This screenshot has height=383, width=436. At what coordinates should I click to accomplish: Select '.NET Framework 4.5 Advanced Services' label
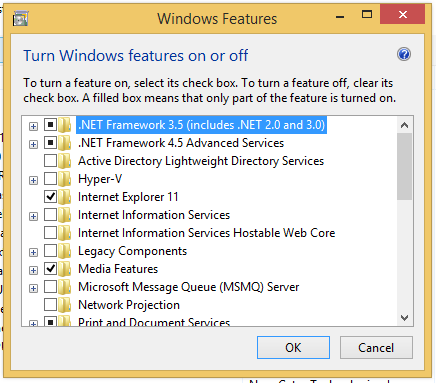(181, 143)
